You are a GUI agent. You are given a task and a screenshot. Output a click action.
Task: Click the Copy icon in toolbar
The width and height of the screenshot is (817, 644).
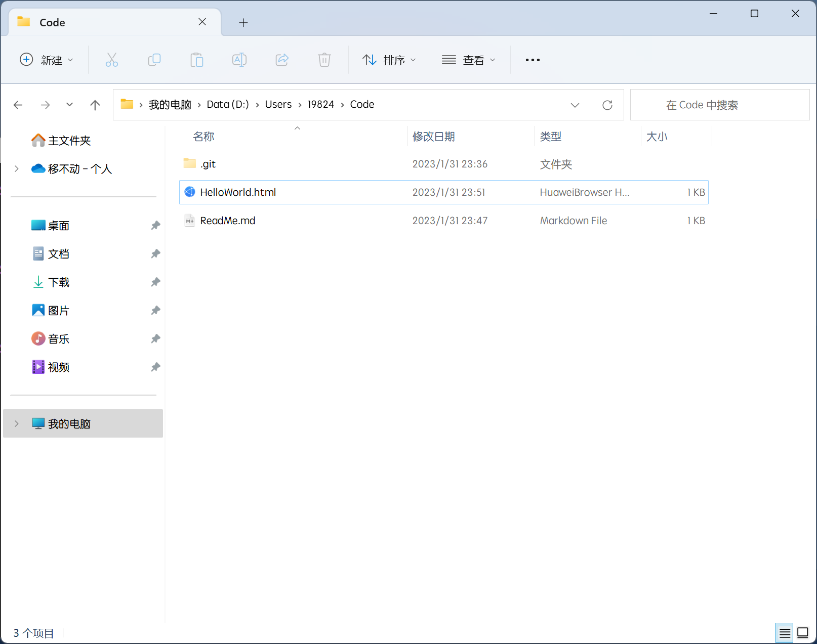coord(154,60)
